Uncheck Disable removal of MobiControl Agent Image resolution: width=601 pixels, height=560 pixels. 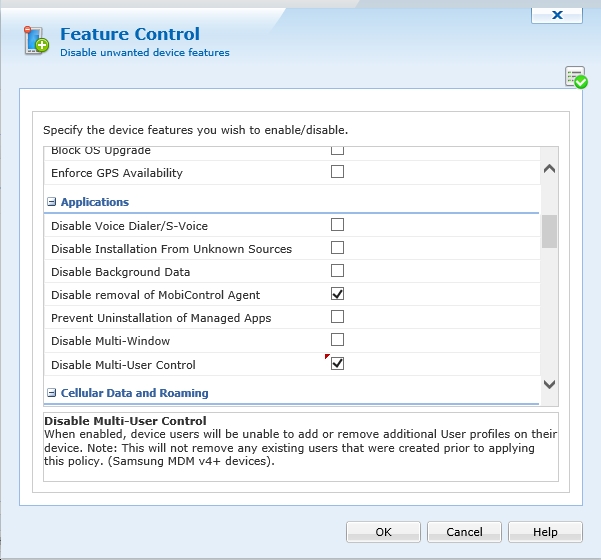click(337, 294)
